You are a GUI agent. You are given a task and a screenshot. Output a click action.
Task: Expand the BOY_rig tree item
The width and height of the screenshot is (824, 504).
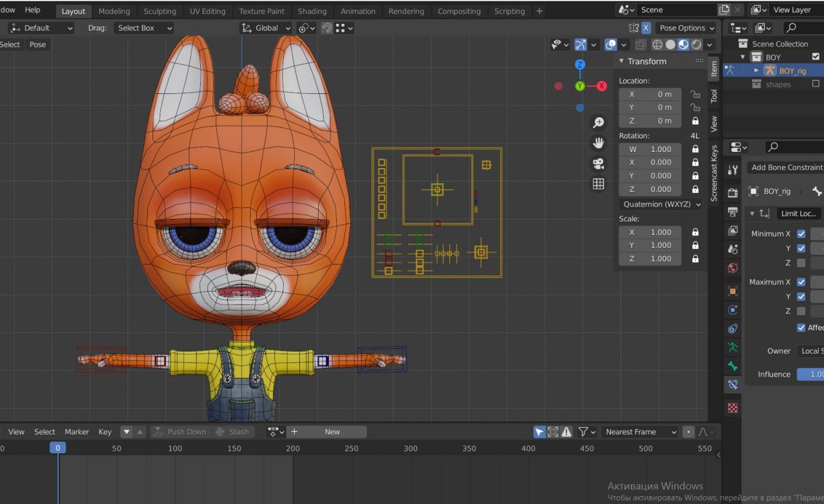(756, 71)
